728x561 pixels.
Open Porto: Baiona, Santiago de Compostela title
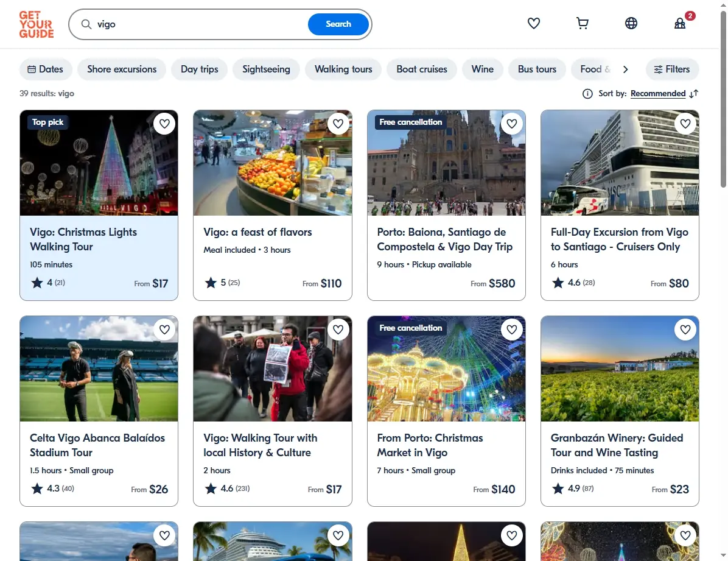click(445, 239)
